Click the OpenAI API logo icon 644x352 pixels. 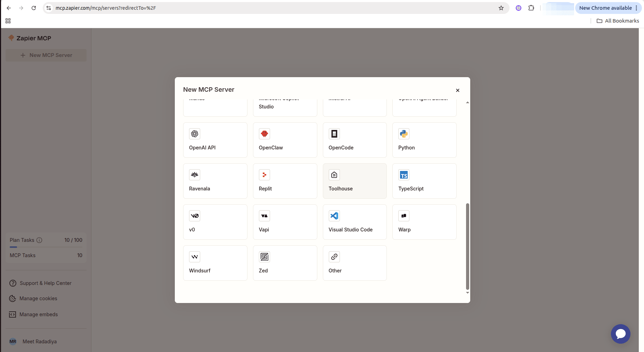pos(195,134)
